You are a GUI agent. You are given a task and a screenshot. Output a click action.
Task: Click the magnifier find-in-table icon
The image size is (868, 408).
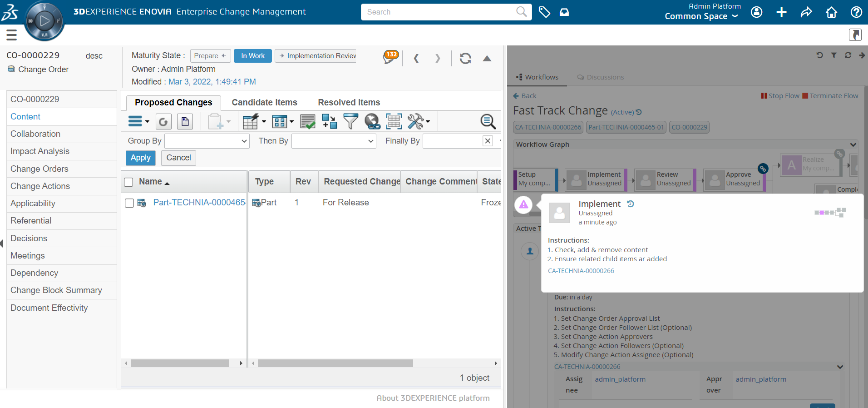pyautogui.click(x=488, y=122)
